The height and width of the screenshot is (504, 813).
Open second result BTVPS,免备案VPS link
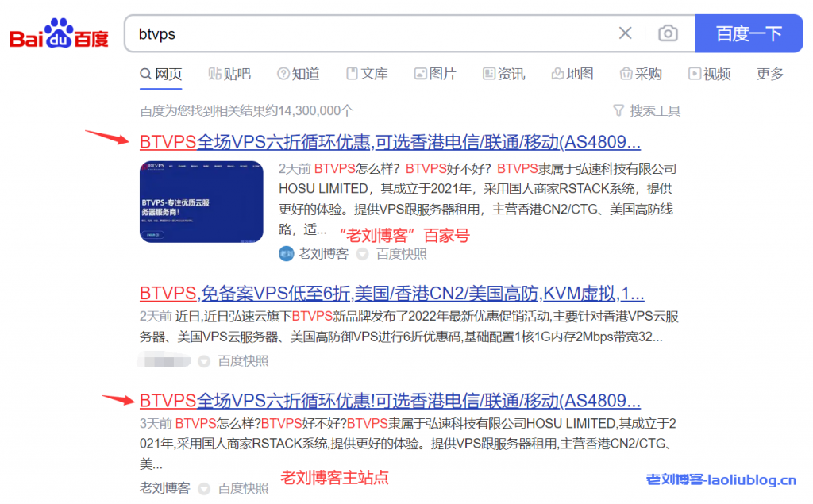click(x=391, y=293)
